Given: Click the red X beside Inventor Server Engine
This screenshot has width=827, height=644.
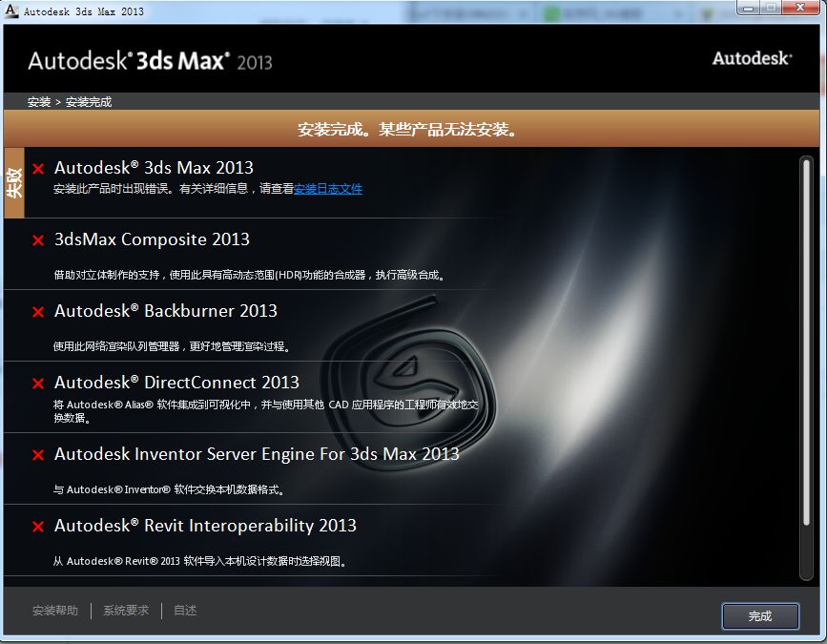Looking at the screenshot, I should tap(38, 455).
